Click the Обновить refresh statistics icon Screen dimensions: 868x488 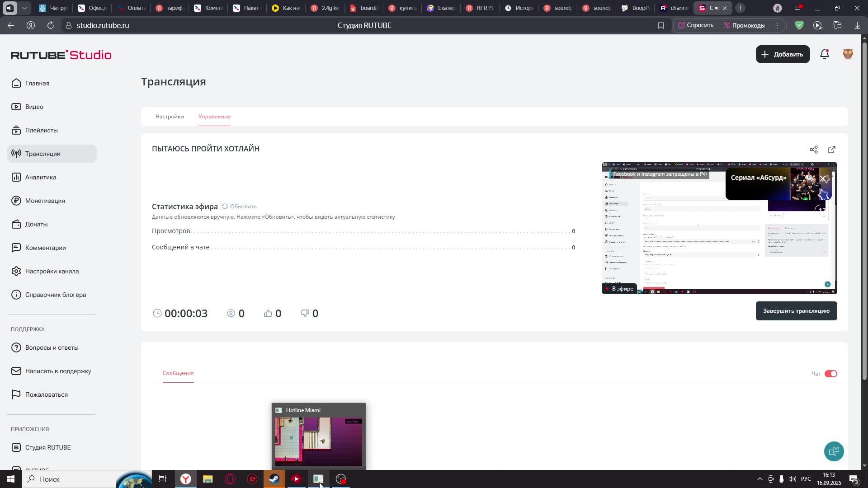pos(225,206)
